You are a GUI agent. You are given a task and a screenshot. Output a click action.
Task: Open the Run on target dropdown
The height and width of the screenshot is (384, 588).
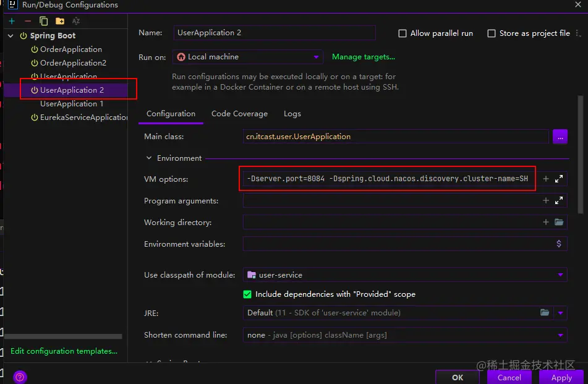(248, 57)
